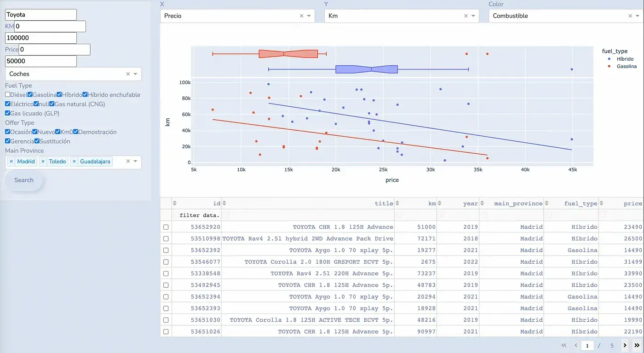
Task: Sort the table by fuel_type column
Action: [546, 203]
